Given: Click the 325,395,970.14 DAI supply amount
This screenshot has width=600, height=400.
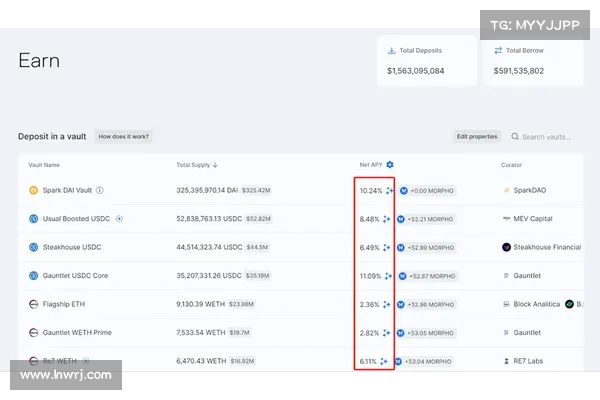Looking at the screenshot, I should click(x=207, y=190).
